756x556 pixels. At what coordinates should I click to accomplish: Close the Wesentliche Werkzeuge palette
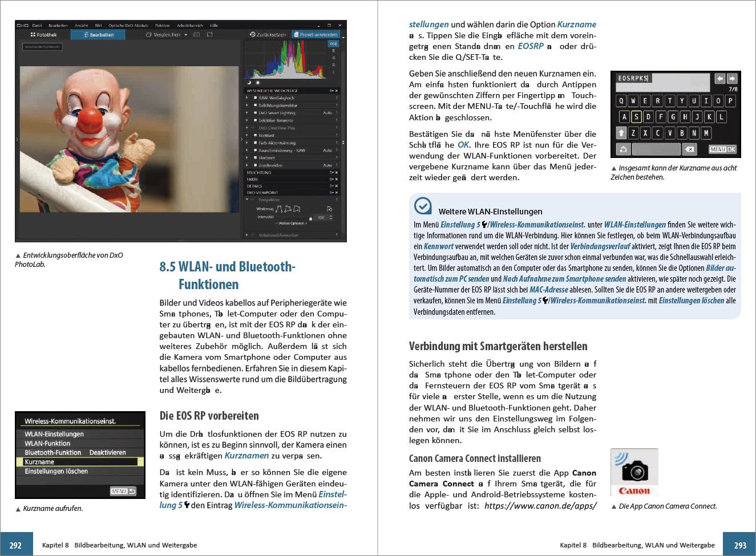click(337, 91)
